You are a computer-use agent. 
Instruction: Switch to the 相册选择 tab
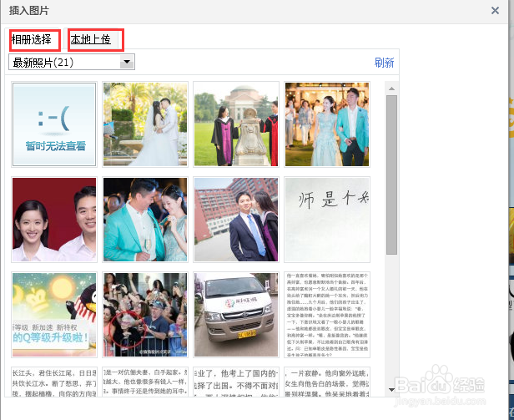(32, 40)
